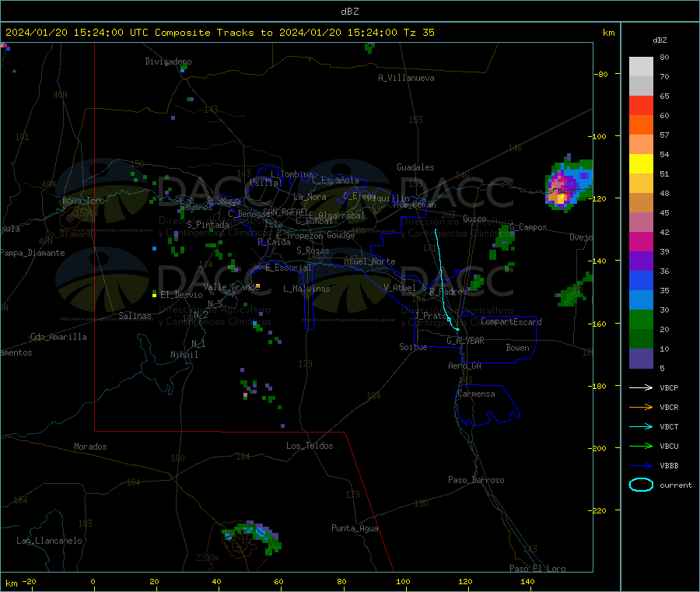Screen dimensions: 700x592
Task: Click the cyan storm track line endpoint
Action: click(457, 330)
